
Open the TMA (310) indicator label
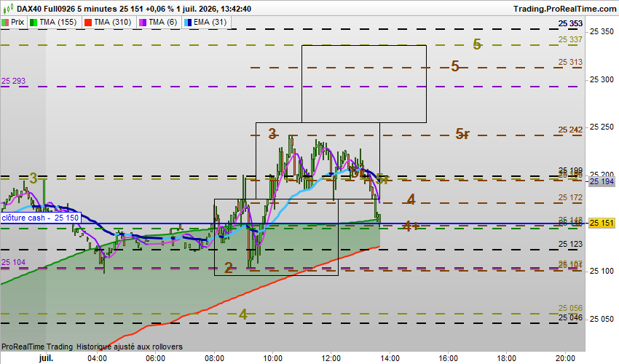tap(112, 22)
